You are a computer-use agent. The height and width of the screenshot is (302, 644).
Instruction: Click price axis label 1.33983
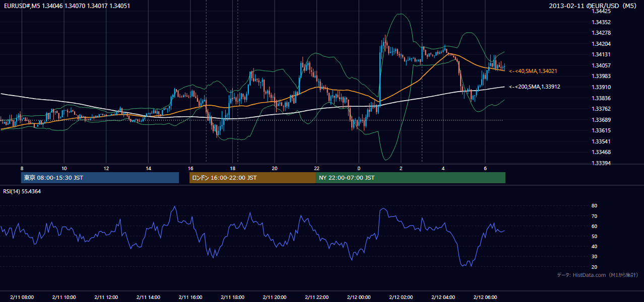click(x=601, y=76)
